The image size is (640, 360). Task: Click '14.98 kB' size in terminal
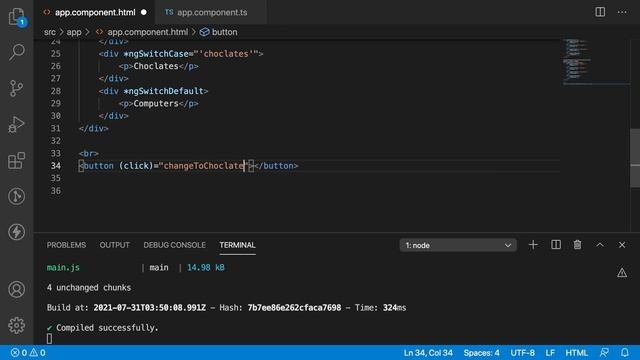click(206, 268)
